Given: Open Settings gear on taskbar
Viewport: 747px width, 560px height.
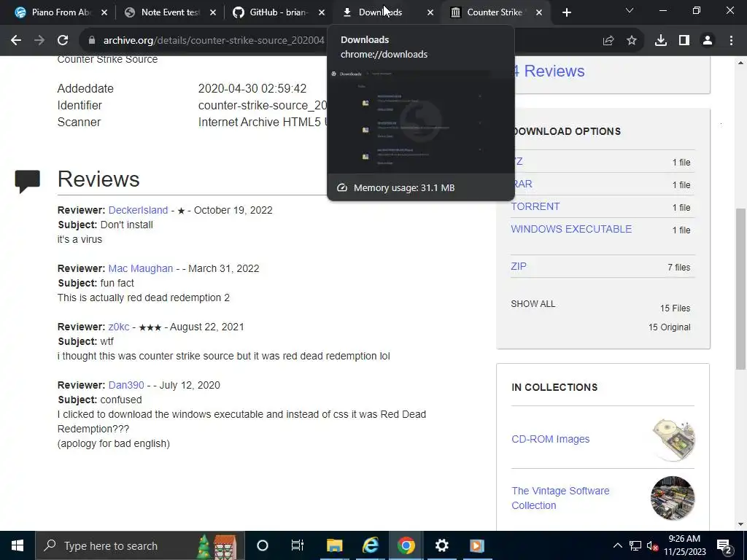Looking at the screenshot, I should point(441,545).
